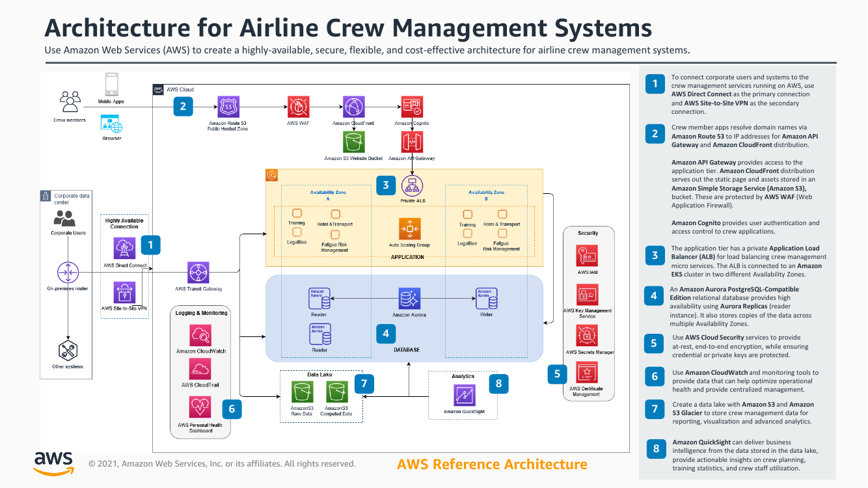The height and width of the screenshot is (488, 868).
Task: Click the 'Amazon QuickSight can deliver business' description
Action: 745,455
